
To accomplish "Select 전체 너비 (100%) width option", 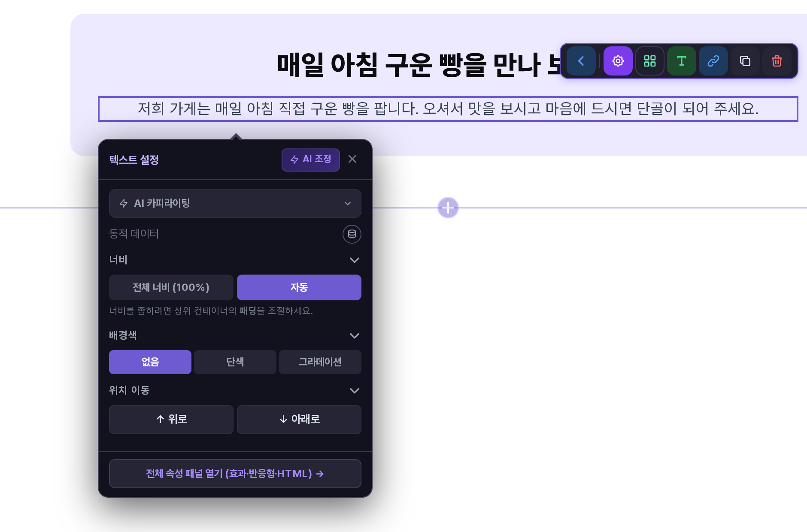I will [x=171, y=287].
